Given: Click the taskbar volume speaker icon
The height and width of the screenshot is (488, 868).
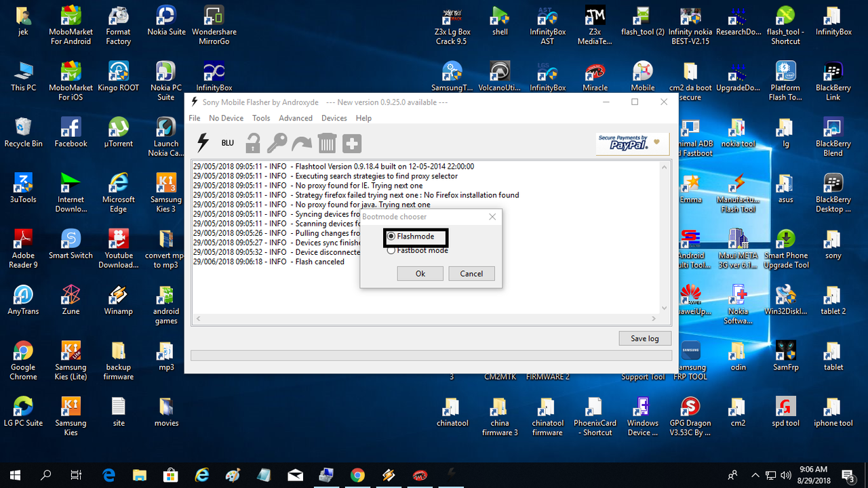Looking at the screenshot, I should (x=786, y=474).
